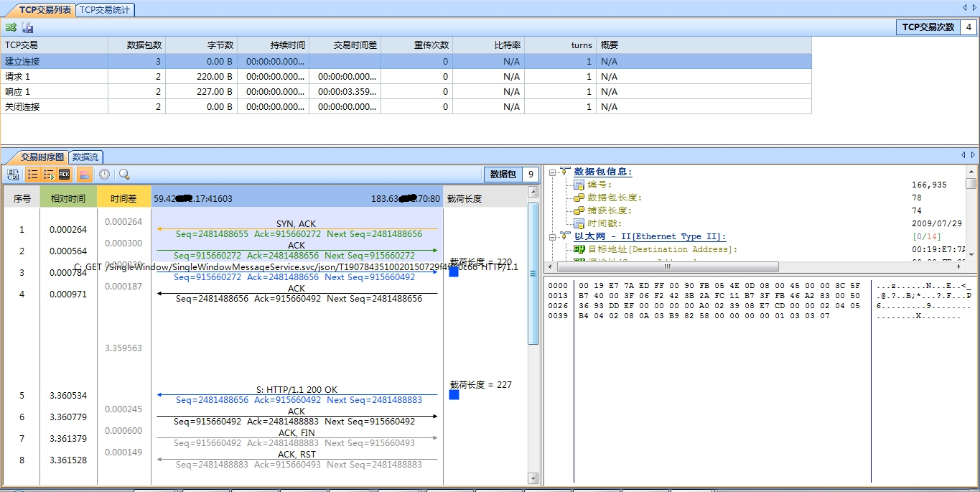This screenshot has width=980, height=492.
Task: Click the 时间差 column header
Action: tap(123, 198)
